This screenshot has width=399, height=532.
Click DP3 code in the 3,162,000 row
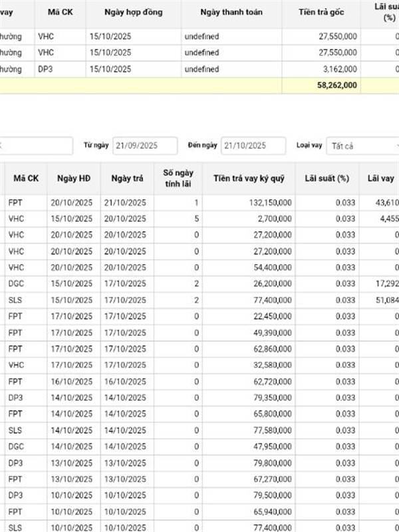pyautogui.click(x=45, y=69)
